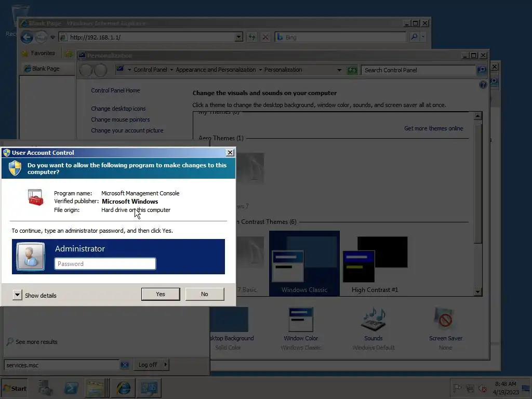Click network icon in system tray
This screenshot has height=399, width=532.
click(470, 388)
